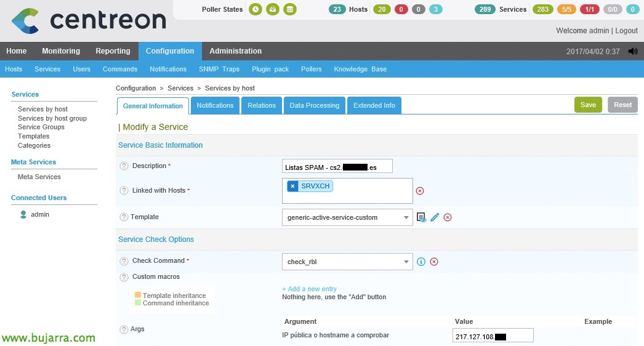
Task: Click the Logout link
Action: point(626,31)
